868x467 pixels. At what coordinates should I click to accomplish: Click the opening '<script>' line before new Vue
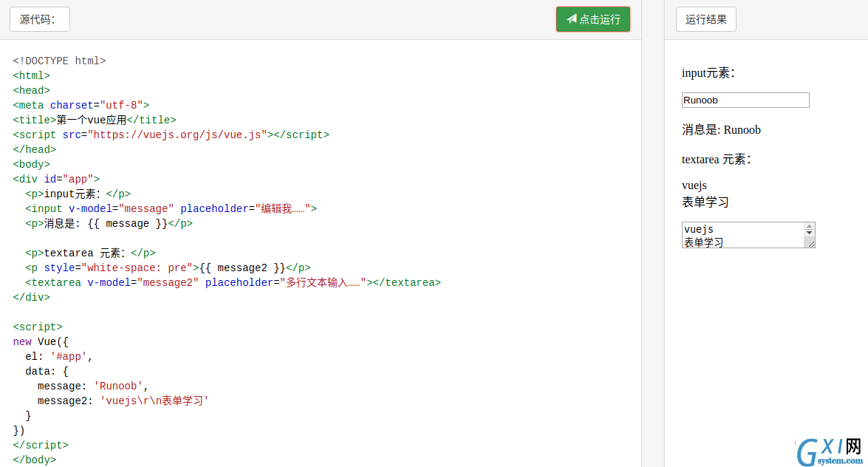(x=38, y=327)
